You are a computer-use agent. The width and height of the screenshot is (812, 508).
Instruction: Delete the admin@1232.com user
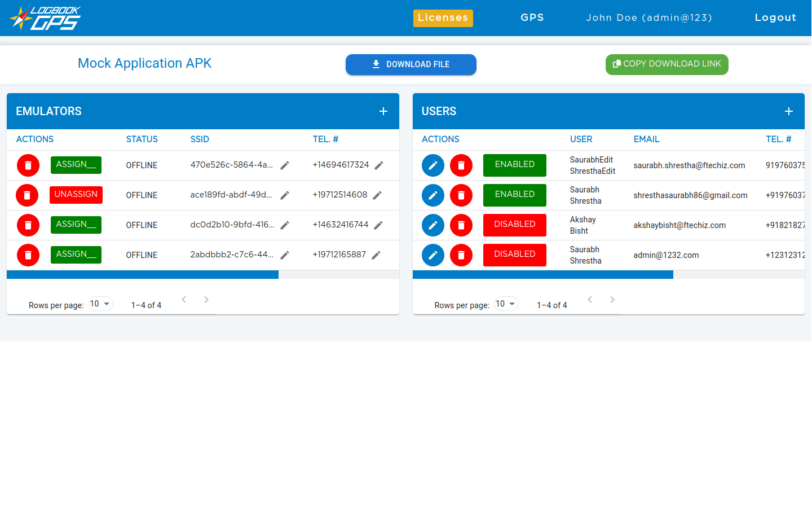pos(461,255)
